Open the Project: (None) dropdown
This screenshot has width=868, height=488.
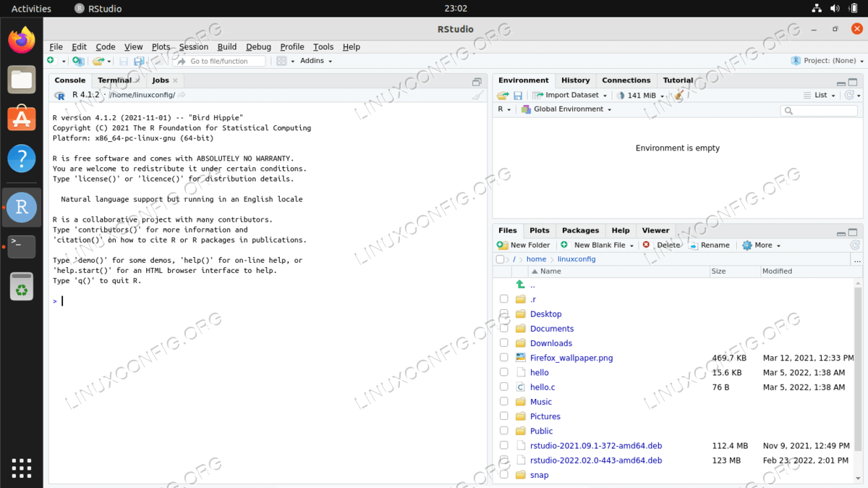pos(827,61)
